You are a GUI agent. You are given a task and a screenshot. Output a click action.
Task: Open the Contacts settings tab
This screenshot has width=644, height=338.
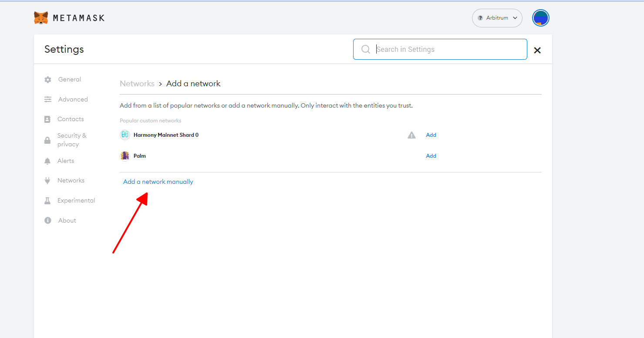click(71, 119)
